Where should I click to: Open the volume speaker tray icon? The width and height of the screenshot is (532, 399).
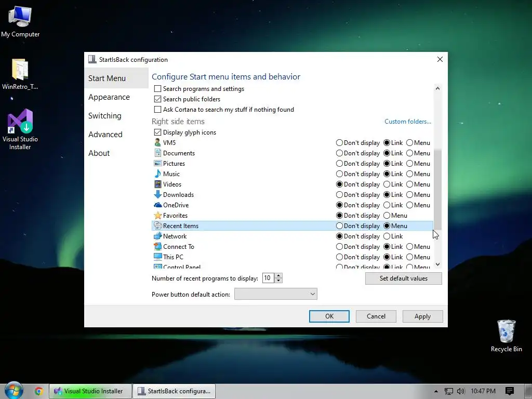click(x=461, y=391)
